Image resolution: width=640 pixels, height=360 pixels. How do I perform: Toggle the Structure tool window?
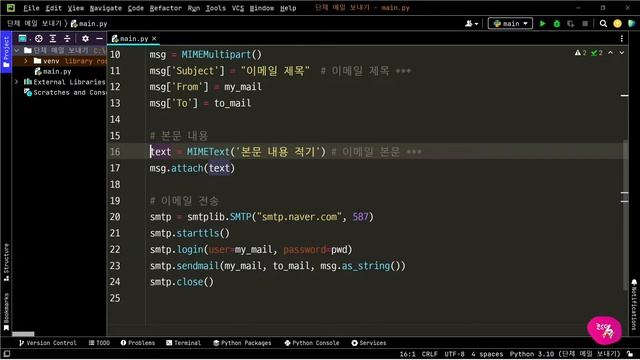tap(6, 262)
